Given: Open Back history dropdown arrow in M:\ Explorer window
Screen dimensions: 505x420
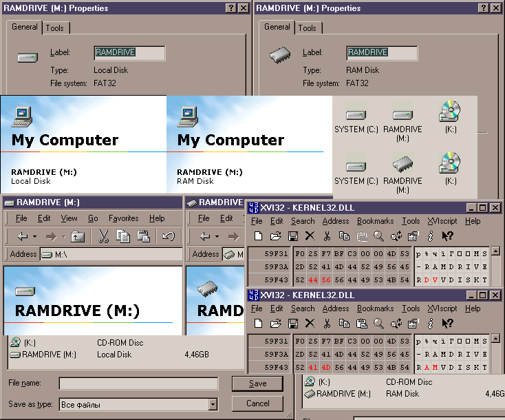Looking at the screenshot, I should pyautogui.click(x=35, y=237).
